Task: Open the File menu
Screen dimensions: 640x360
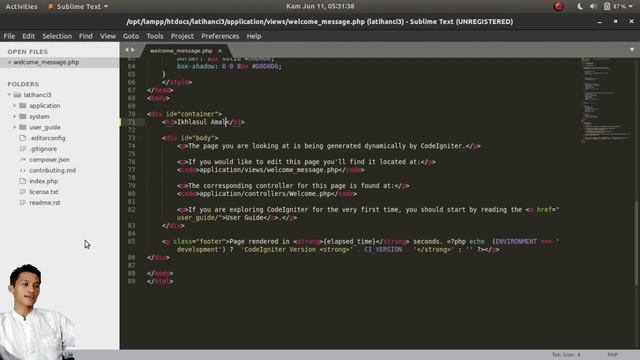Action: coord(9,36)
